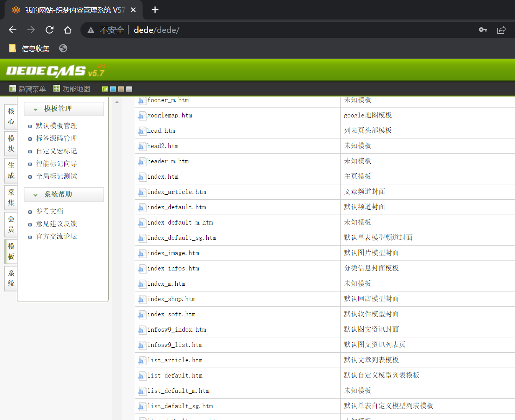515x420 pixels.
Task: Open template file footer_m.htm
Action: point(168,100)
